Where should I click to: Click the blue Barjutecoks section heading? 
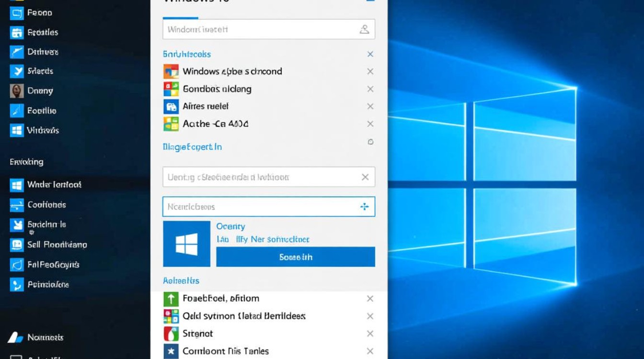tap(186, 54)
